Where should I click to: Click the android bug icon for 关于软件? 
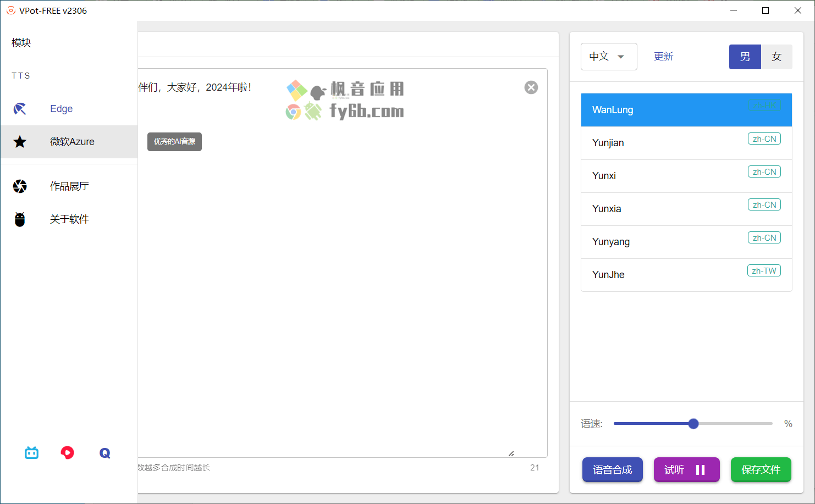20,219
